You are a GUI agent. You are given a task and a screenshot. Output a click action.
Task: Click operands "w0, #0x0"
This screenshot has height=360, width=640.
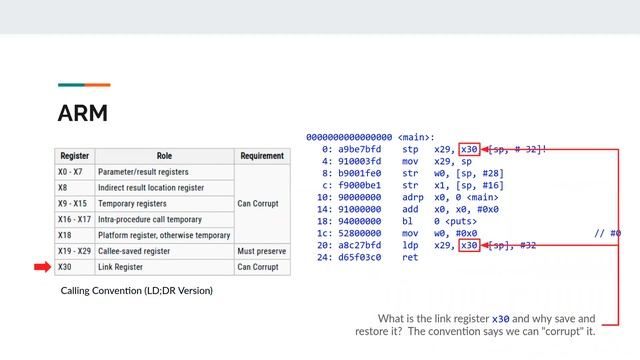(456, 233)
